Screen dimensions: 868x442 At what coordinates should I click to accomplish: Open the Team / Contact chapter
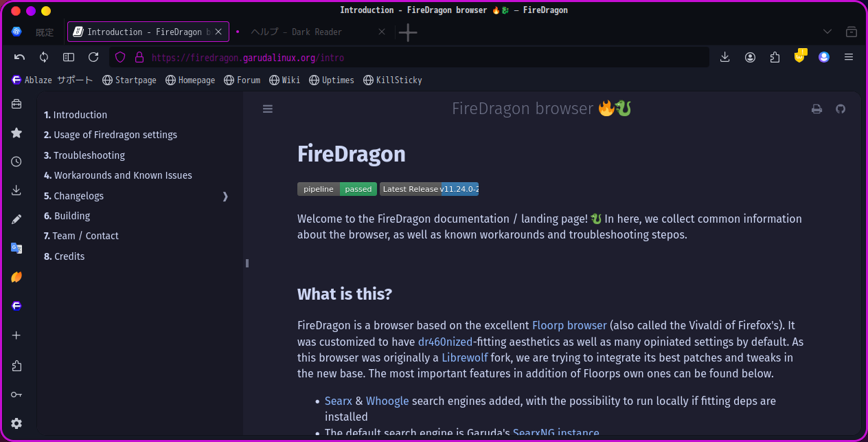pyautogui.click(x=81, y=236)
